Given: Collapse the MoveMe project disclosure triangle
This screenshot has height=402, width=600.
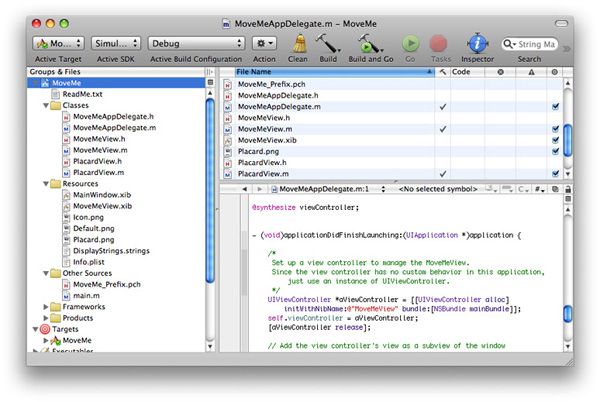Looking at the screenshot, I should pos(36,83).
